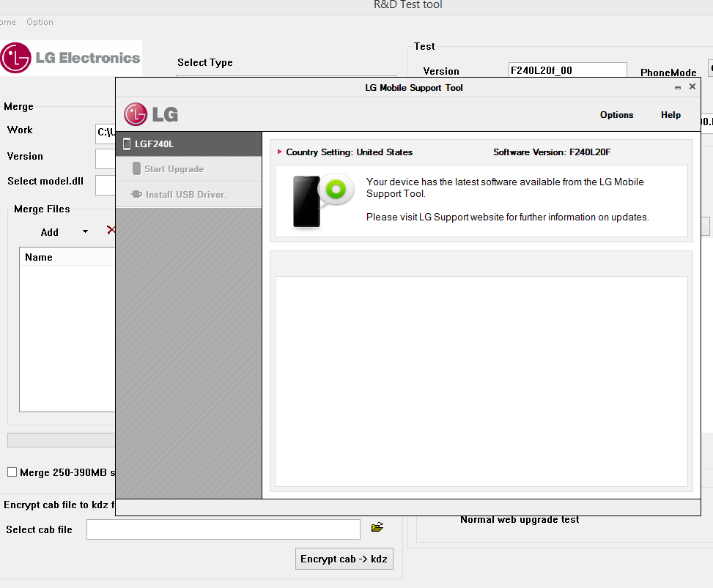Open Options menu in Mobile Support Tool
This screenshot has height=588, width=713.
click(x=616, y=115)
